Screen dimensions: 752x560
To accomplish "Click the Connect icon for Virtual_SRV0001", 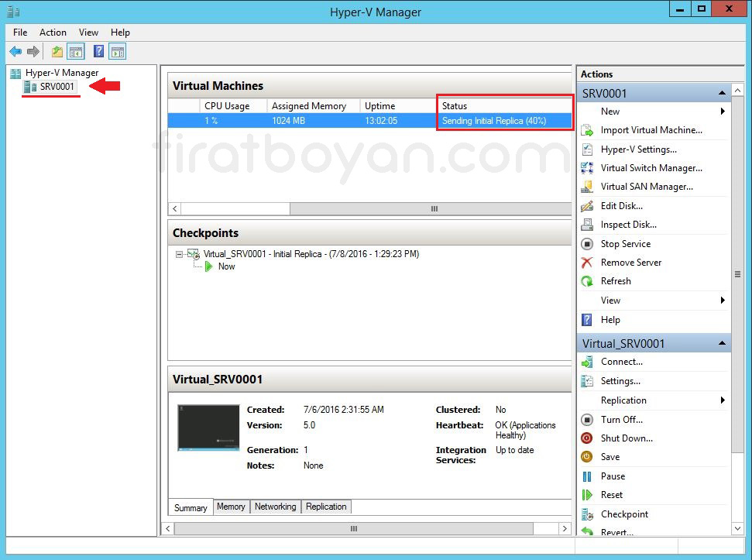I will [587, 362].
